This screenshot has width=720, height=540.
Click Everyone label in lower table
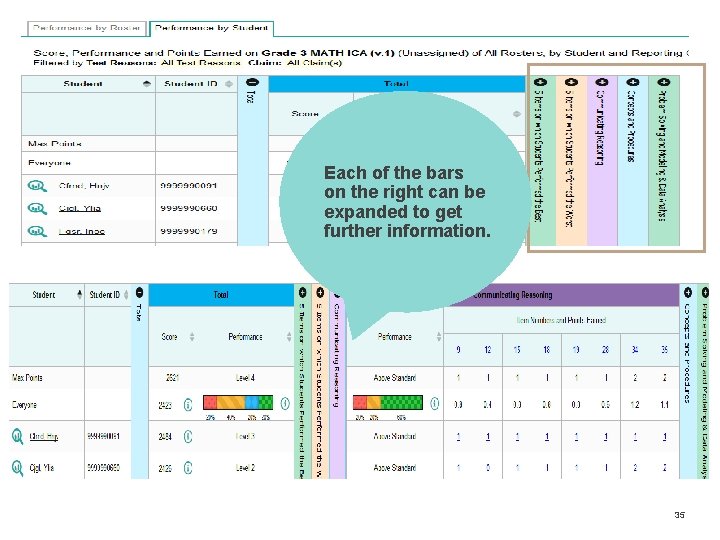(24, 405)
